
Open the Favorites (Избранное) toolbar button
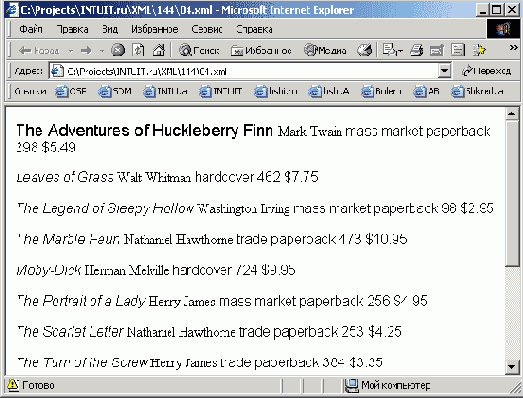tap(261, 50)
